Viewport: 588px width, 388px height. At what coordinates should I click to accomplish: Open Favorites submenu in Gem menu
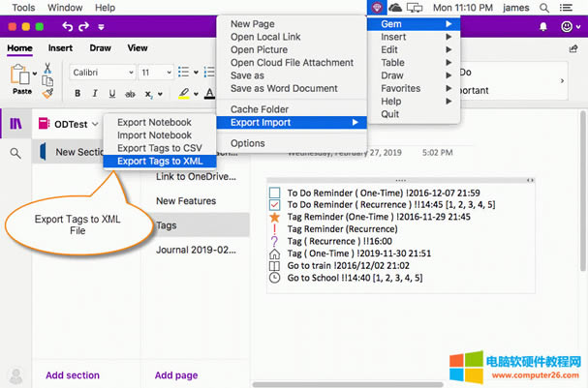(x=414, y=88)
